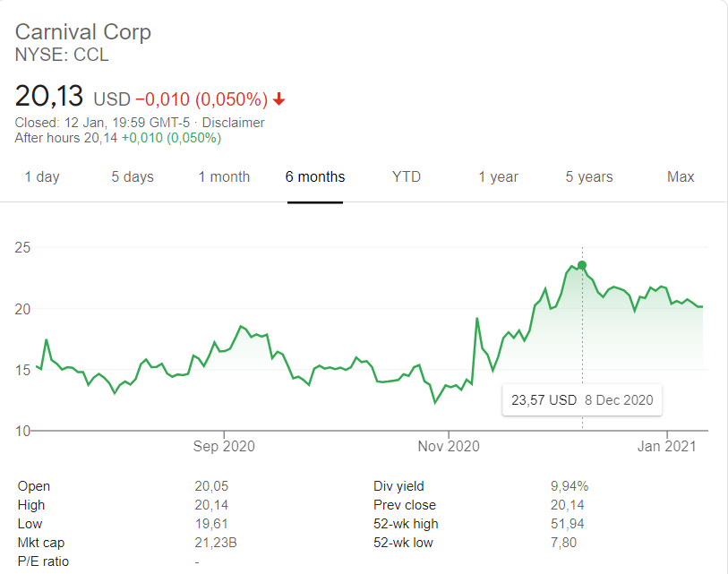Switch to the 1 year tab
Viewport: 728px width, 574px height.
click(x=498, y=177)
